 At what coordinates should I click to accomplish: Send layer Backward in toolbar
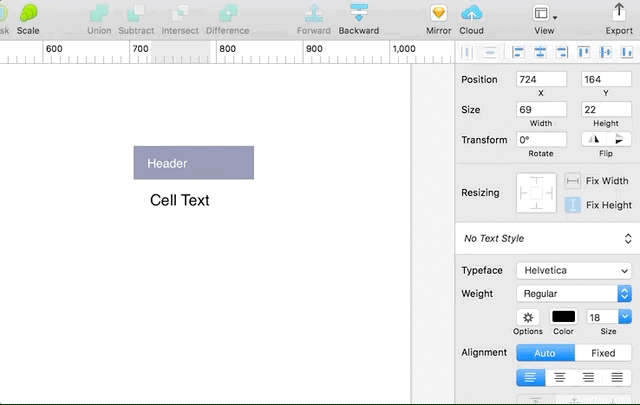point(359,19)
